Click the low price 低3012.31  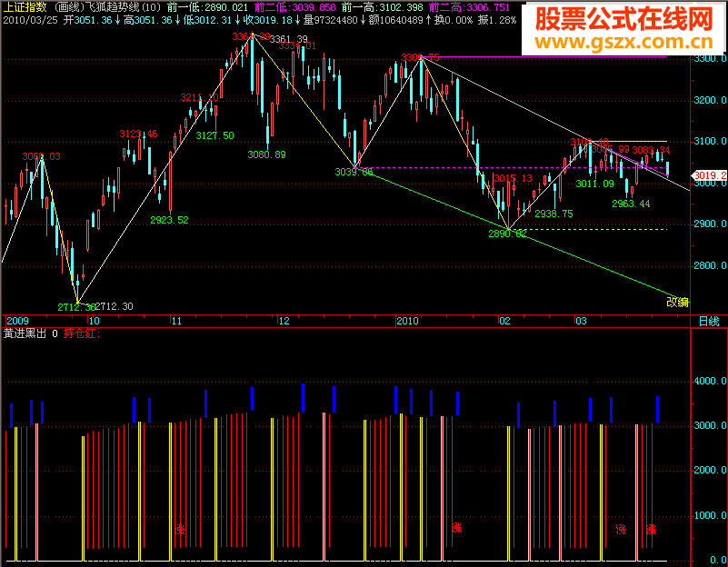(207, 20)
